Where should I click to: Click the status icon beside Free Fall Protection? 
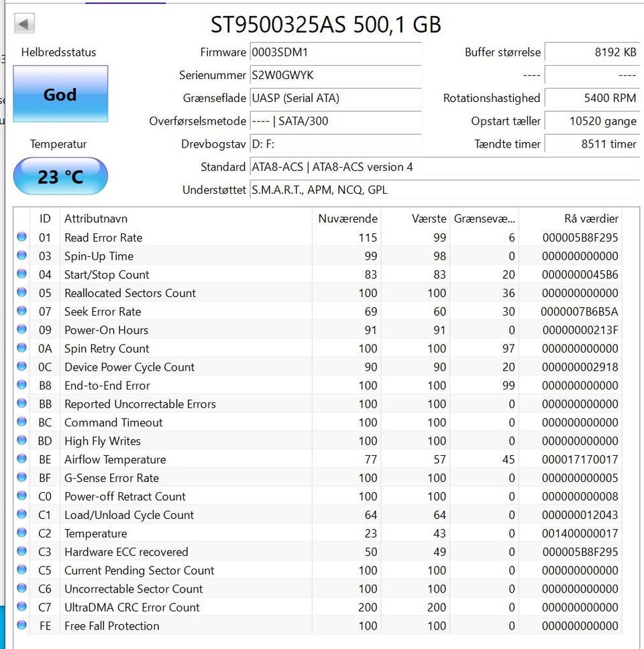pyautogui.click(x=21, y=625)
